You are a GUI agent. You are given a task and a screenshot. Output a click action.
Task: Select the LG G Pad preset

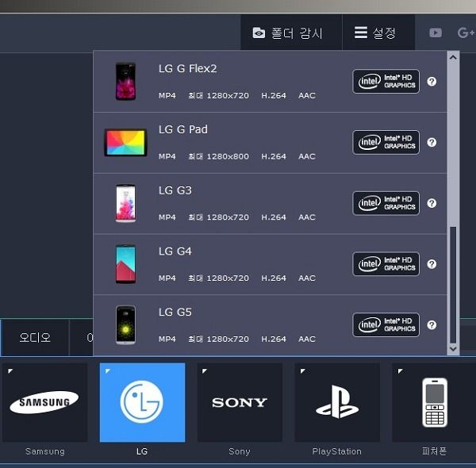[270, 143]
